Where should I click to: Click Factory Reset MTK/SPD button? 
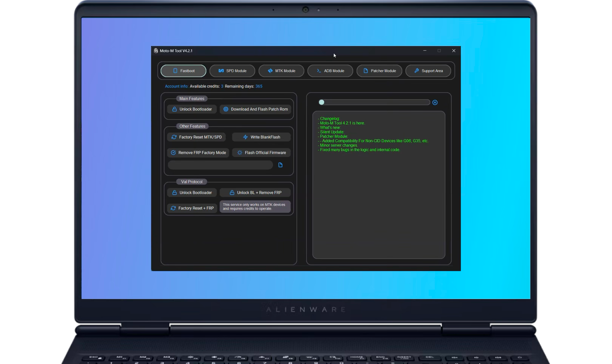tap(196, 137)
